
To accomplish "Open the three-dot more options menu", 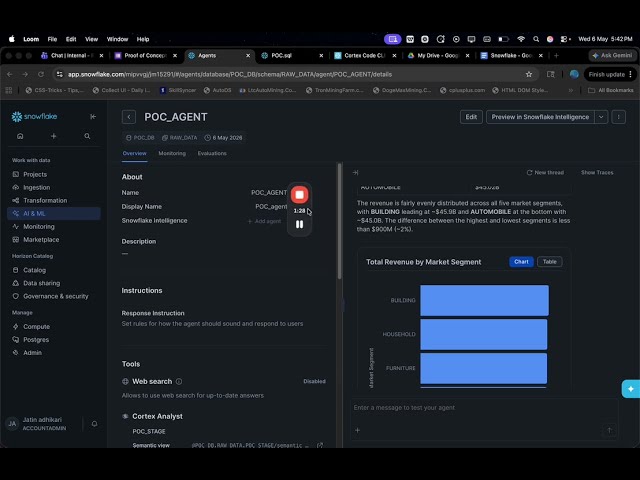I will coord(618,117).
